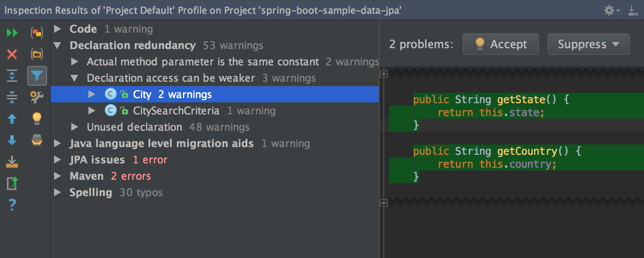644x258 pixels.
Task: Collapse the Declaration redundancy group
Action: click(x=58, y=46)
